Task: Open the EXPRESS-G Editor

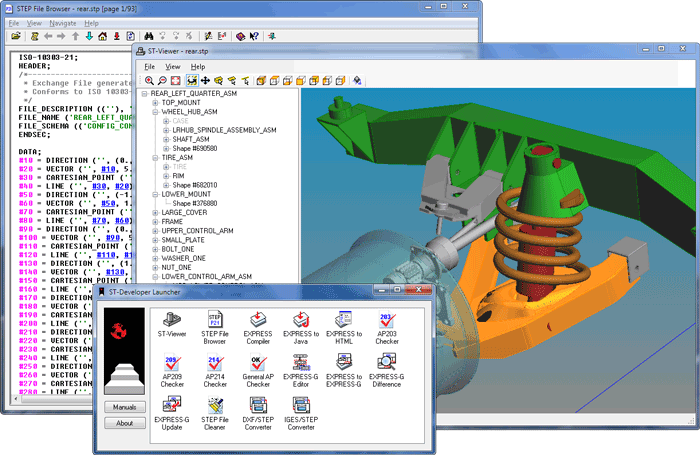Action: coord(301,370)
